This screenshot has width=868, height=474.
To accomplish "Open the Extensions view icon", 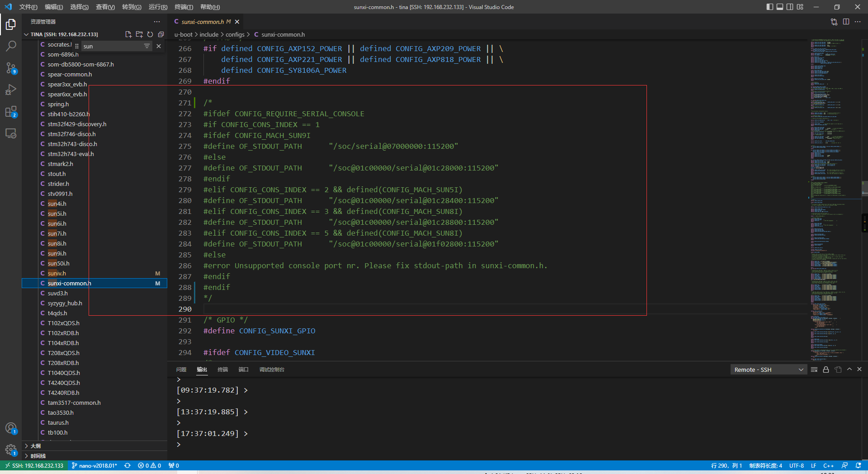I will pyautogui.click(x=11, y=111).
